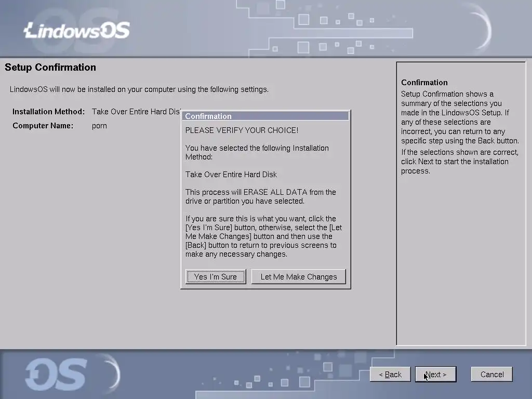
Task: Go to previous screen with Back button
Action: pos(390,374)
